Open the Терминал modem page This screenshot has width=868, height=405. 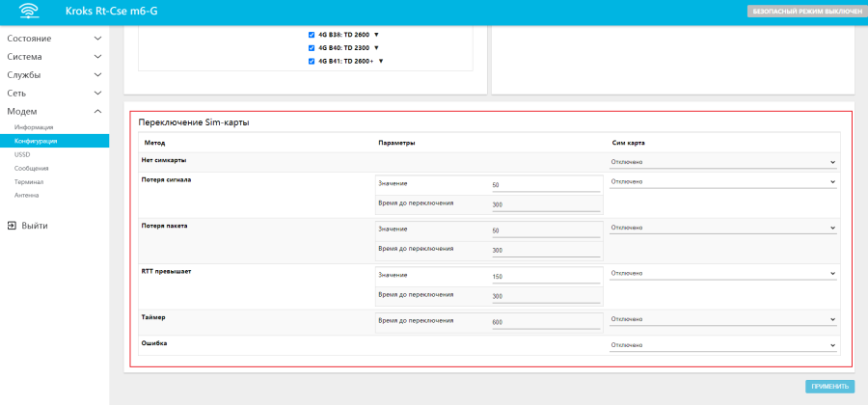(x=28, y=181)
